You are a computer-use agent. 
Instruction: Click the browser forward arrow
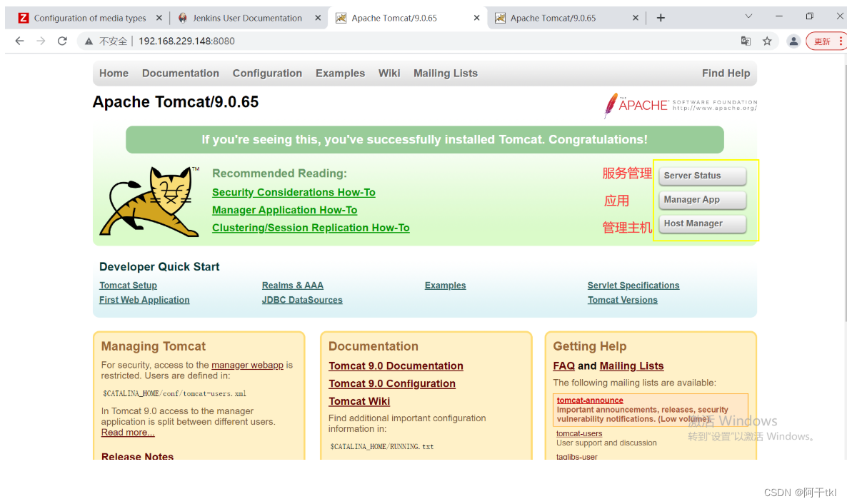tap(41, 41)
